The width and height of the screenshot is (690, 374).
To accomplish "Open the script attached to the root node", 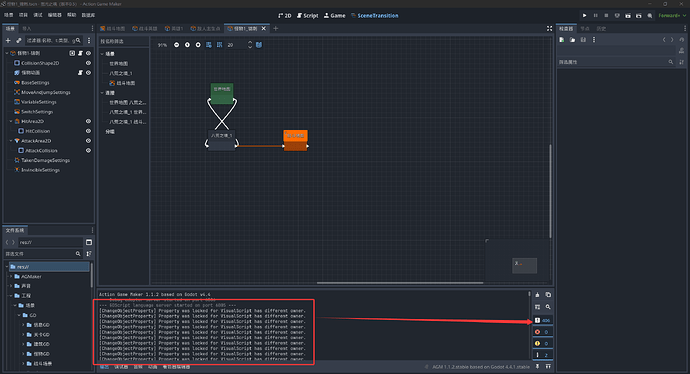I will tap(80, 53).
